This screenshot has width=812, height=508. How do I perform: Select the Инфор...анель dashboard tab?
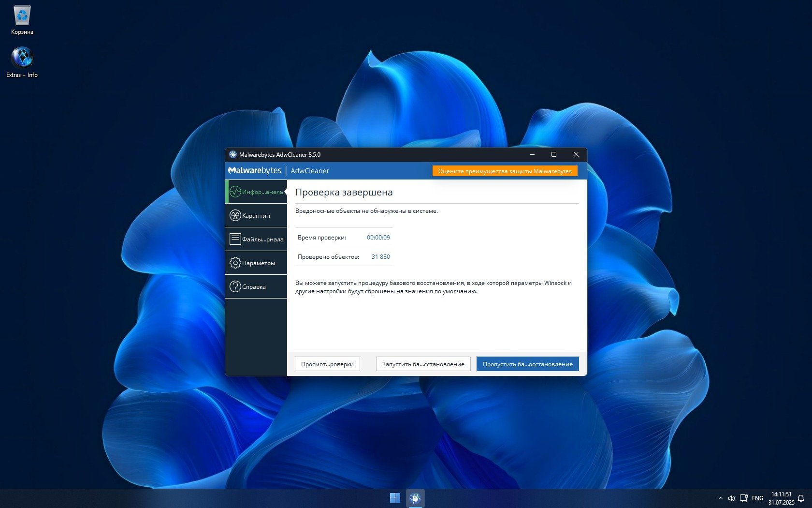tap(256, 192)
